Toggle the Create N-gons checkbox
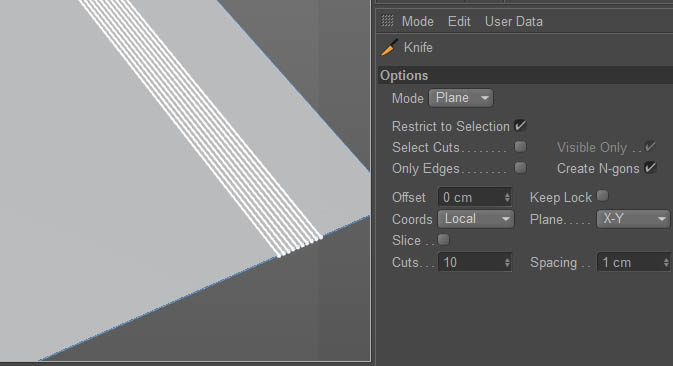The width and height of the screenshot is (673, 366). point(651,168)
